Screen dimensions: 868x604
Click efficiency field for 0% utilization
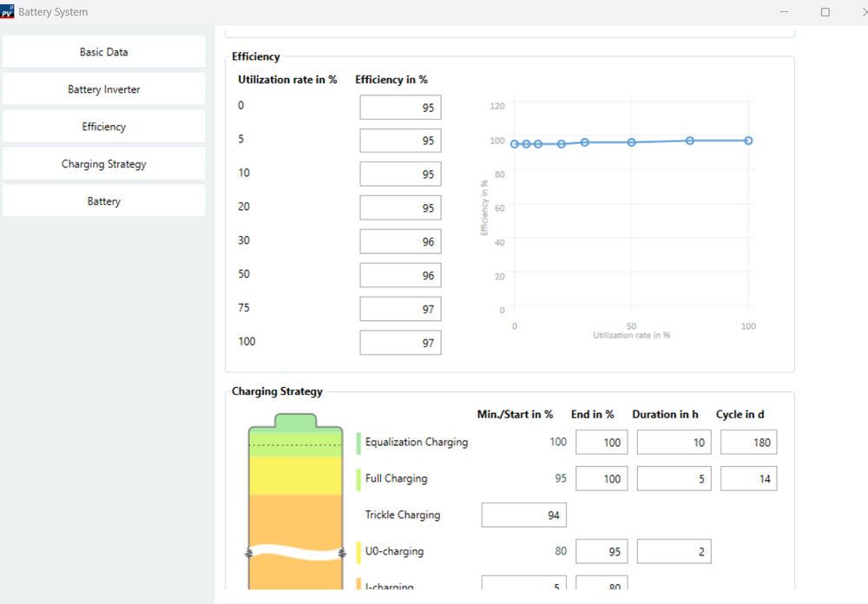[x=400, y=108]
